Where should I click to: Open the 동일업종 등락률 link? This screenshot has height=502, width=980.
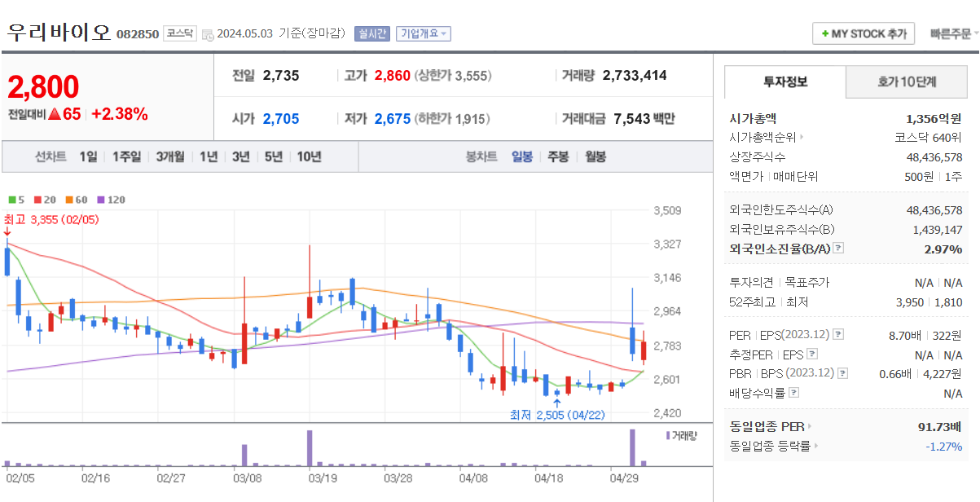coord(774,446)
